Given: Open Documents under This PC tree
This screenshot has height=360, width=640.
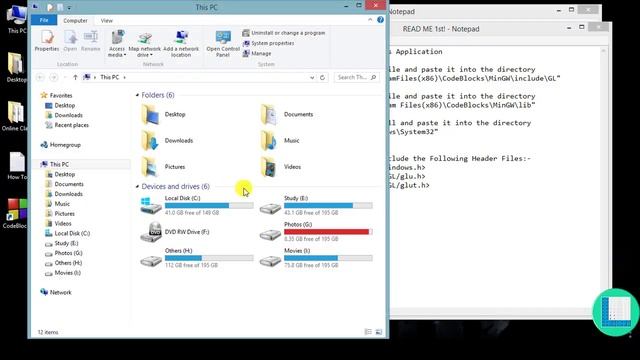Looking at the screenshot, I should coord(69,184).
